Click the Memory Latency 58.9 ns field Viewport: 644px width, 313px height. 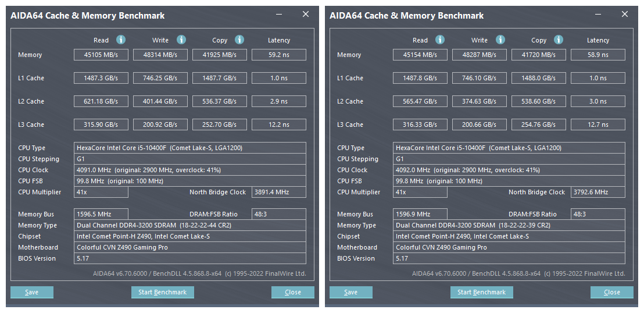pyautogui.click(x=598, y=55)
